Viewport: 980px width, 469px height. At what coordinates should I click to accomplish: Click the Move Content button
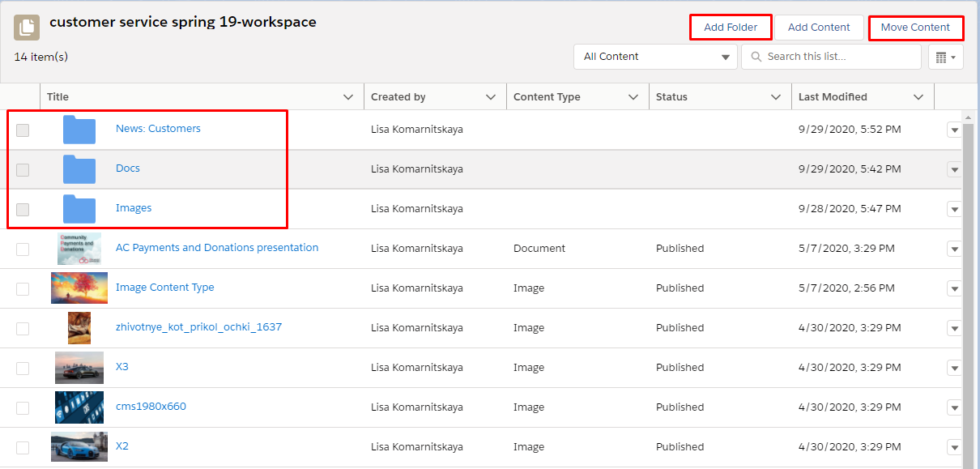[x=915, y=27]
